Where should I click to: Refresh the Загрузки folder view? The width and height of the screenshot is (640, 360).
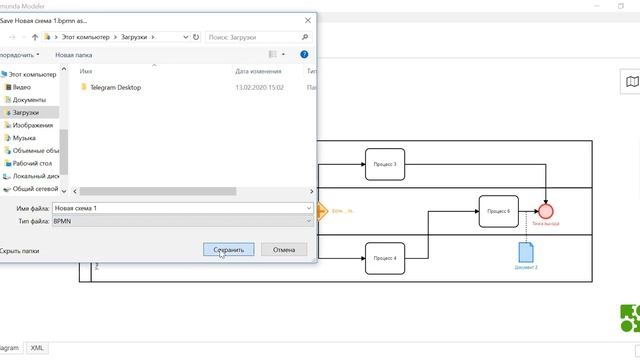click(196, 37)
